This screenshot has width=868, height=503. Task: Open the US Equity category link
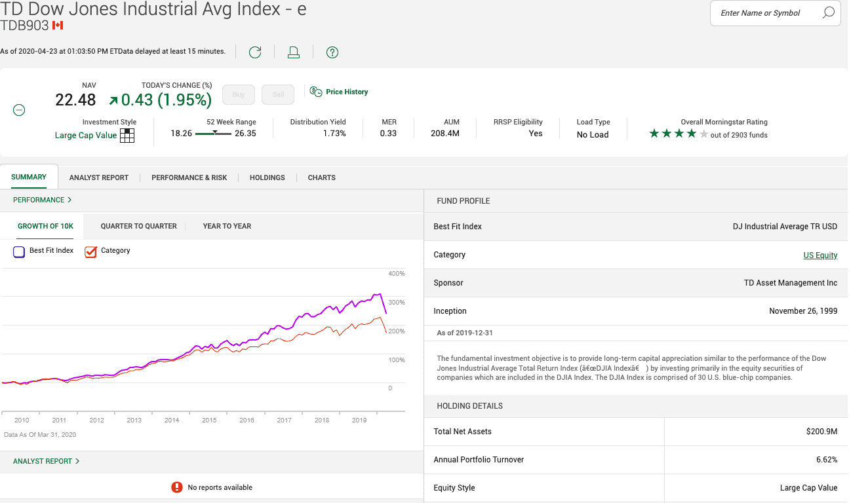pos(821,255)
